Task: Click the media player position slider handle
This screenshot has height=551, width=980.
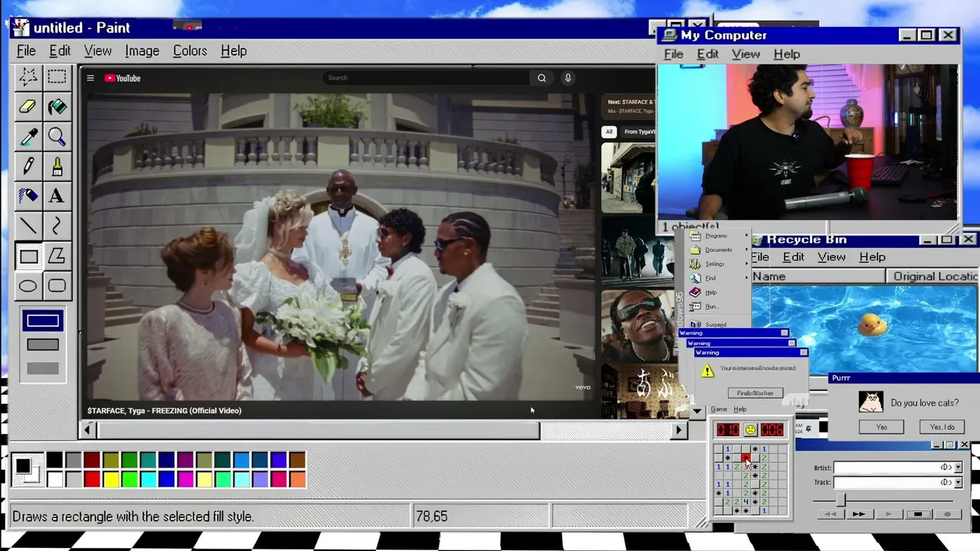Action: (840, 499)
